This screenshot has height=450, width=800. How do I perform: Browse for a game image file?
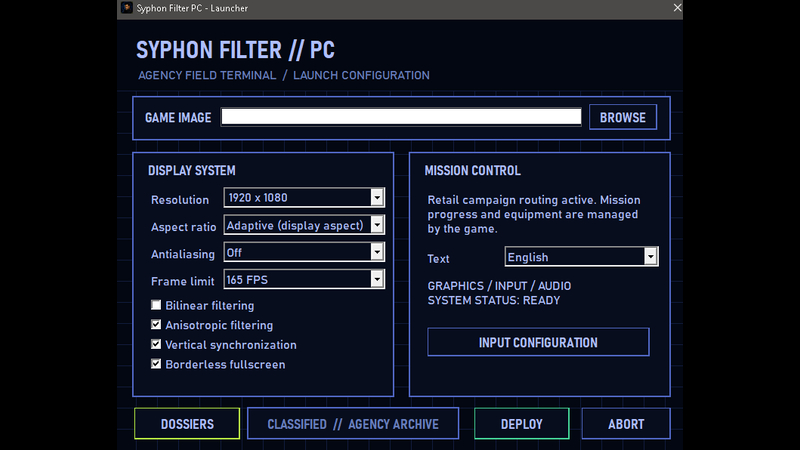(622, 117)
